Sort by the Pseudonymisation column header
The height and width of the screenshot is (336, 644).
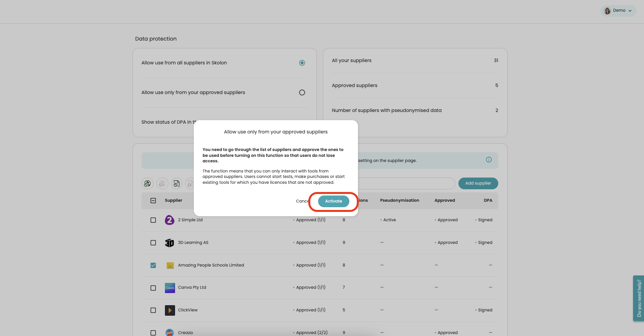399,201
